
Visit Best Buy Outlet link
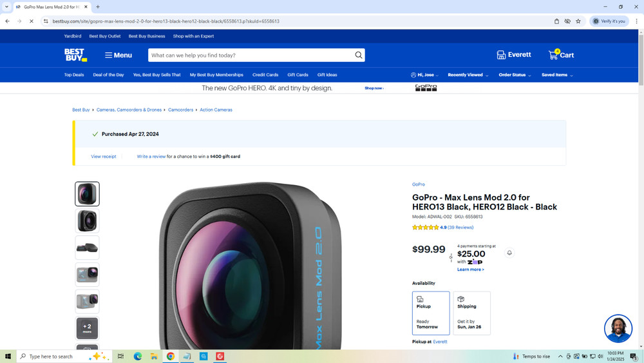(105, 36)
